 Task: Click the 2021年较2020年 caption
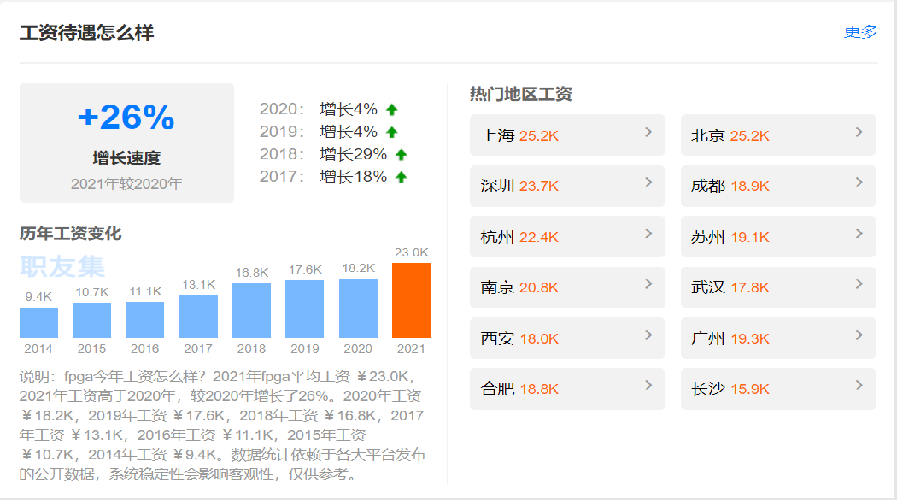pyautogui.click(x=127, y=184)
